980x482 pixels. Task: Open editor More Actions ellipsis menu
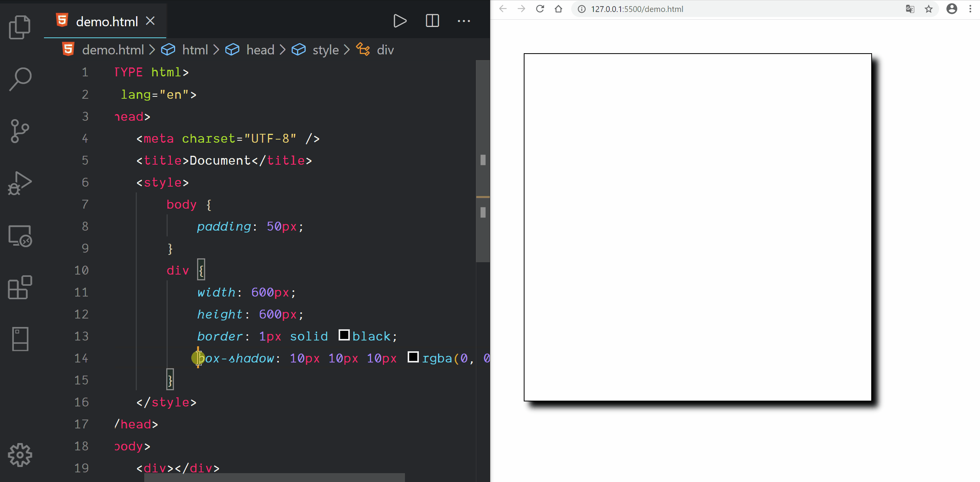pyautogui.click(x=464, y=21)
